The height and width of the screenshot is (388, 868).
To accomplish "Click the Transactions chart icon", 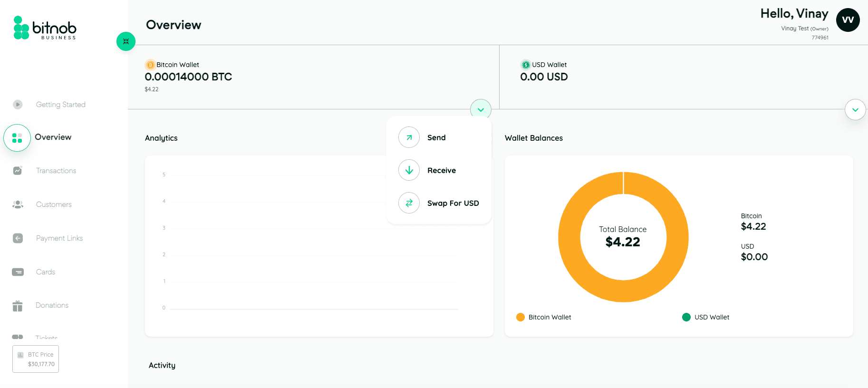I will 18,170.
